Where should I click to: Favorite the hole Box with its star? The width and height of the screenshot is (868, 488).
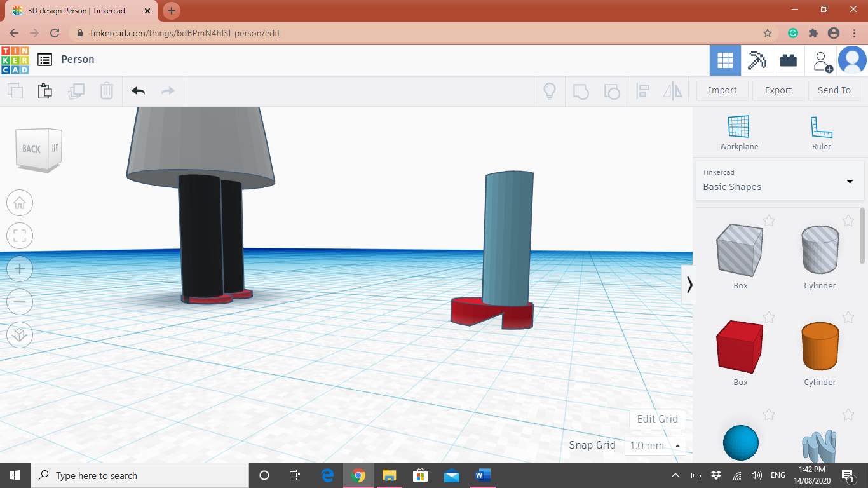coord(768,220)
